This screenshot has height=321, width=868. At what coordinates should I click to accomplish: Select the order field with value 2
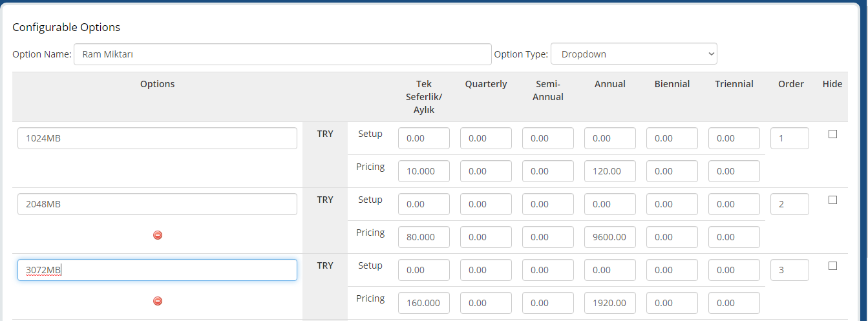790,204
